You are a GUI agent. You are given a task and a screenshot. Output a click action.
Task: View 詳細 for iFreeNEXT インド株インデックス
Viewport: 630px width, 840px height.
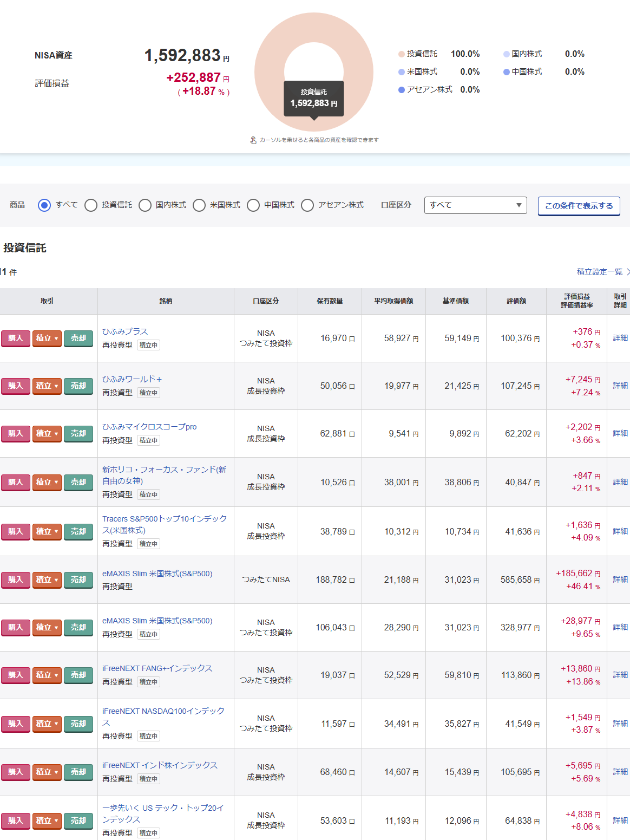click(620, 772)
